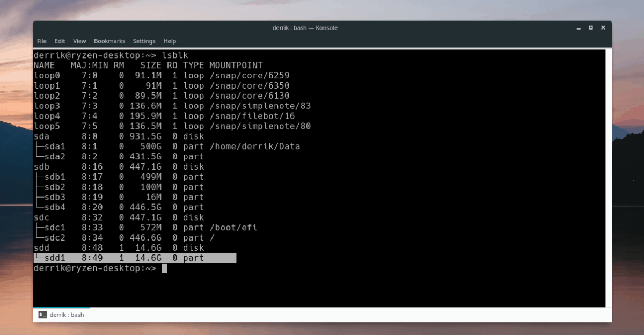Click the /snap/core/6259 mountpoint
This screenshot has height=335, width=644.
pyautogui.click(x=250, y=76)
